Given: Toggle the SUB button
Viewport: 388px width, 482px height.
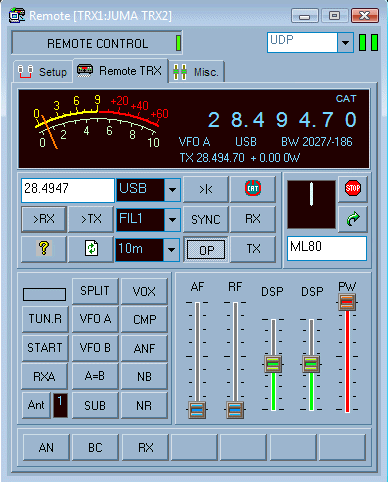Looking at the screenshot, I should (95, 406).
